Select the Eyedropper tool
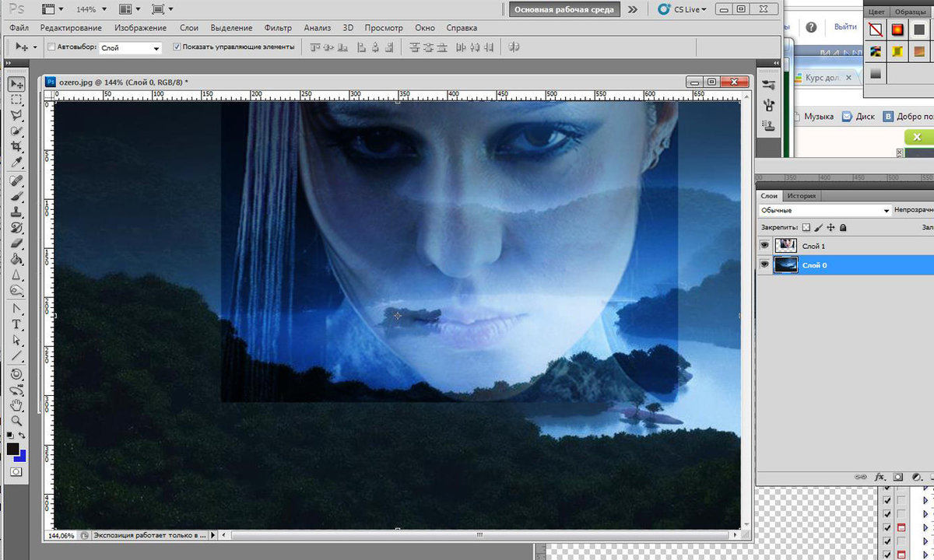The width and height of the screenshot is (934, 560). 16,163
